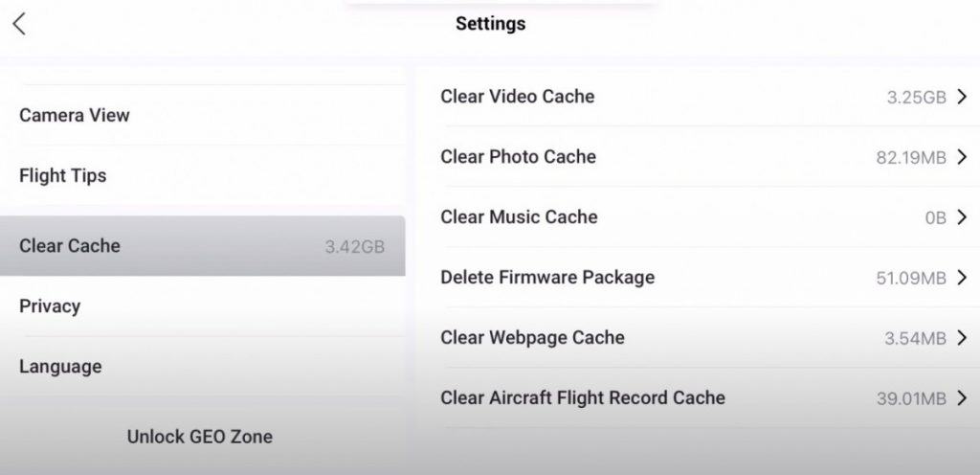Viewport: 980px width, 475px height.
Task: Select the Clear Cache category
Action: pos(203,245)
